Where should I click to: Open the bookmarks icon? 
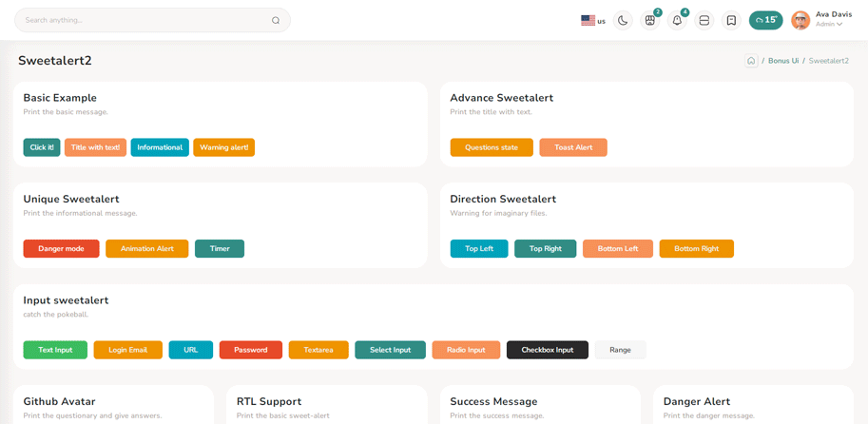(731, 20)
